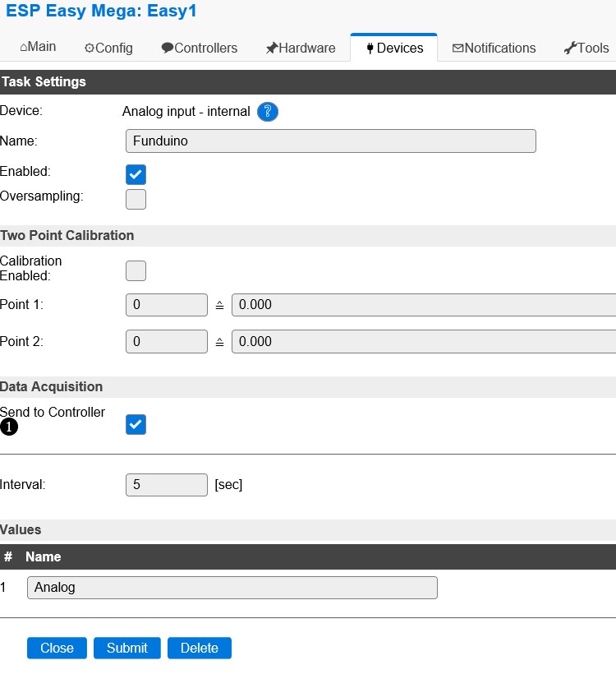Toggle the Send to Controller checkbox
The image size is (616, 674).
tap(136, 424)
